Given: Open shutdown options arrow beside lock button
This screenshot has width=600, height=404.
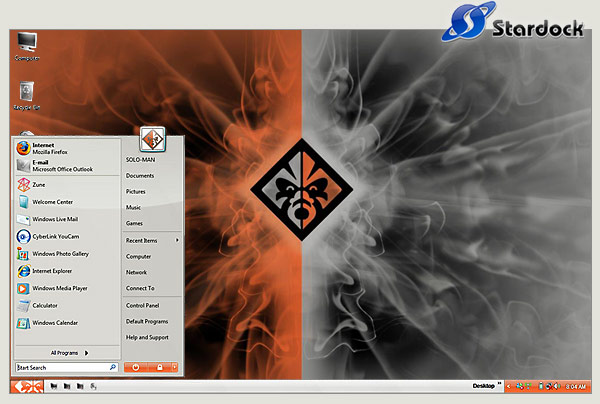Looking at the screenshot, I should click(173, 368).
